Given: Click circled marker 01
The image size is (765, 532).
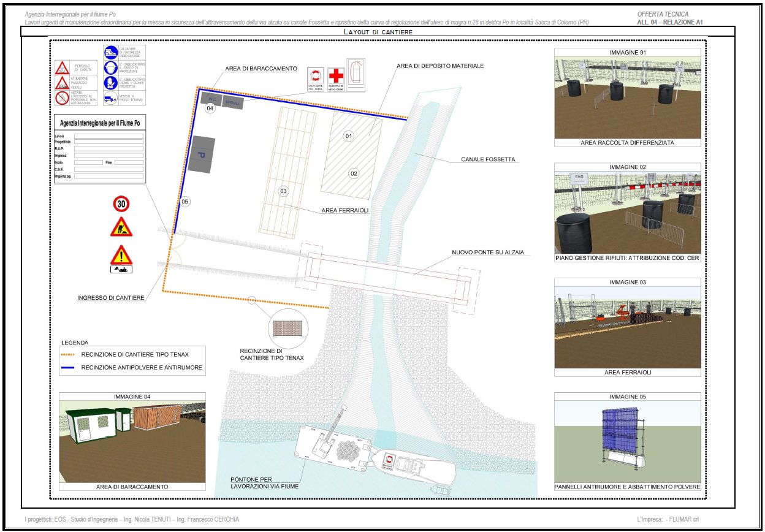Looking at the screenshot, I should pyautogui.click(x=349, y=135).
